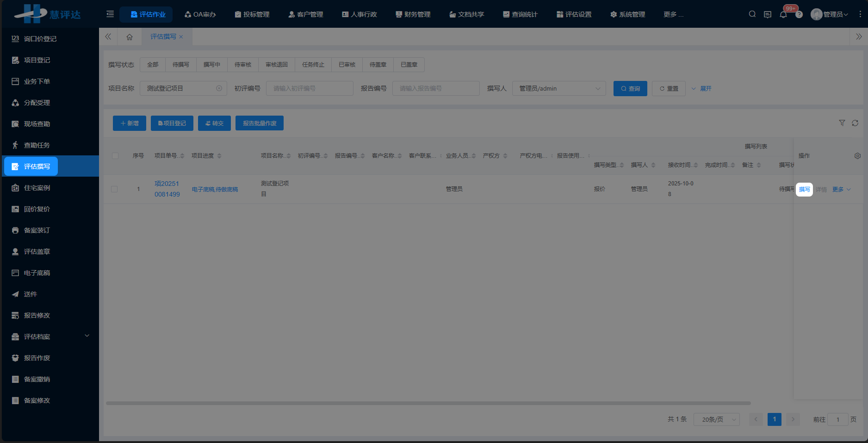The height and width of the screenshot is (443, 868).
Task: Open the messages icon in top bar
Action: tap(768, 14)
